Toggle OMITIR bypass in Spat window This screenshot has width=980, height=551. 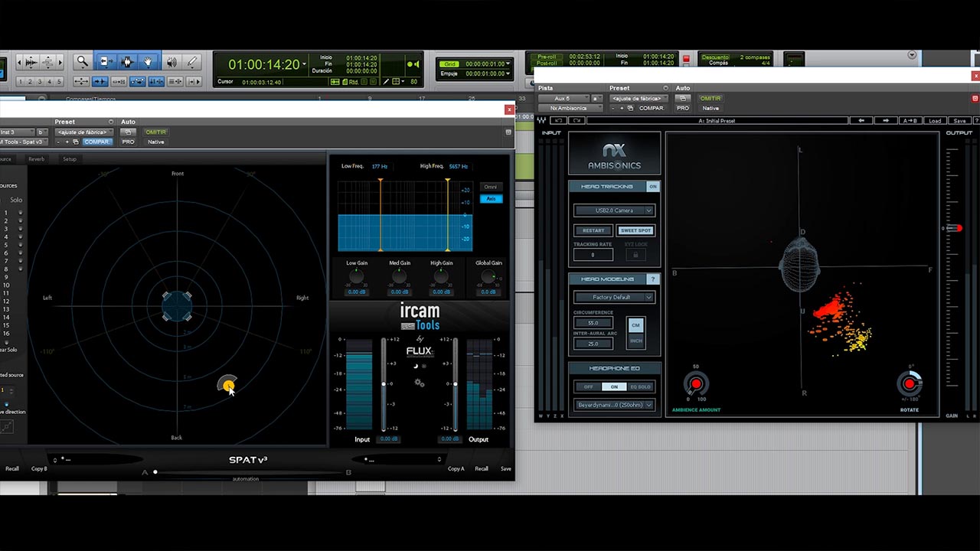[155, 132]
